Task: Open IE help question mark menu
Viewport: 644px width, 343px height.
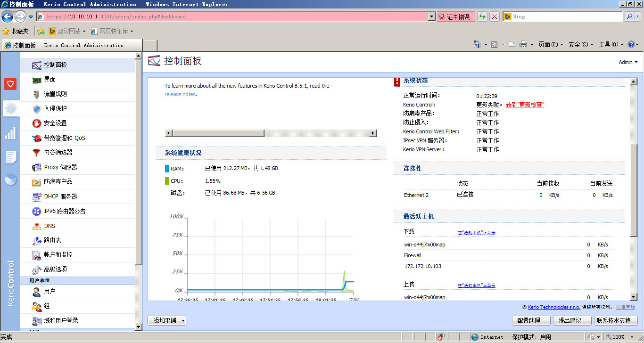Action: [x=634, y=44]
